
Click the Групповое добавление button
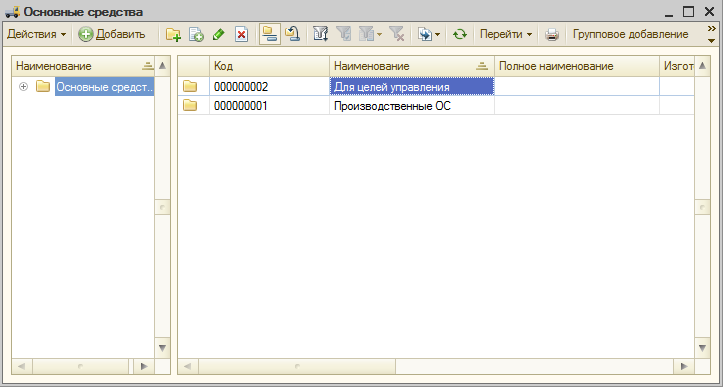pyautogui.click(x=630, y=35)
